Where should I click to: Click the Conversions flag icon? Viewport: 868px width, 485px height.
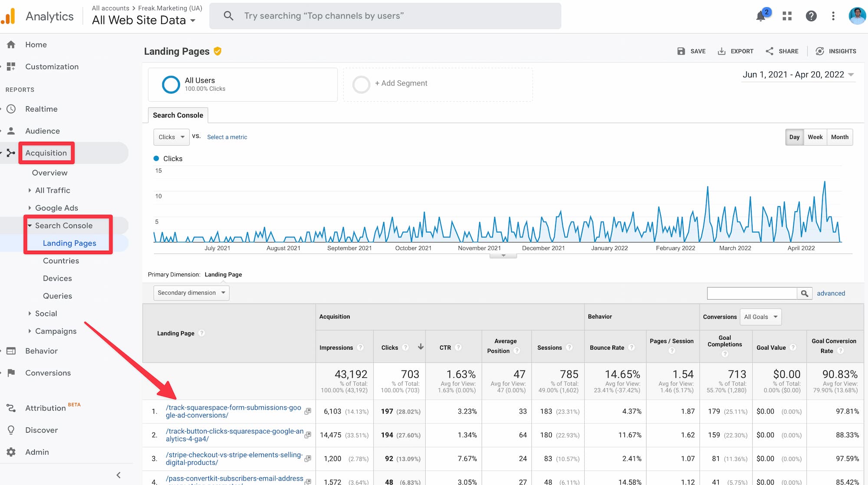pos(11,373)
